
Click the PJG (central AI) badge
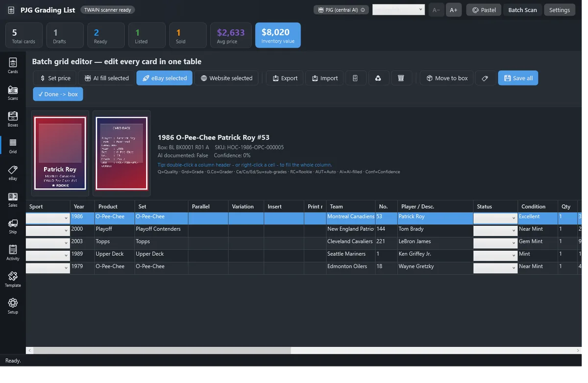[x=342, y=10]
